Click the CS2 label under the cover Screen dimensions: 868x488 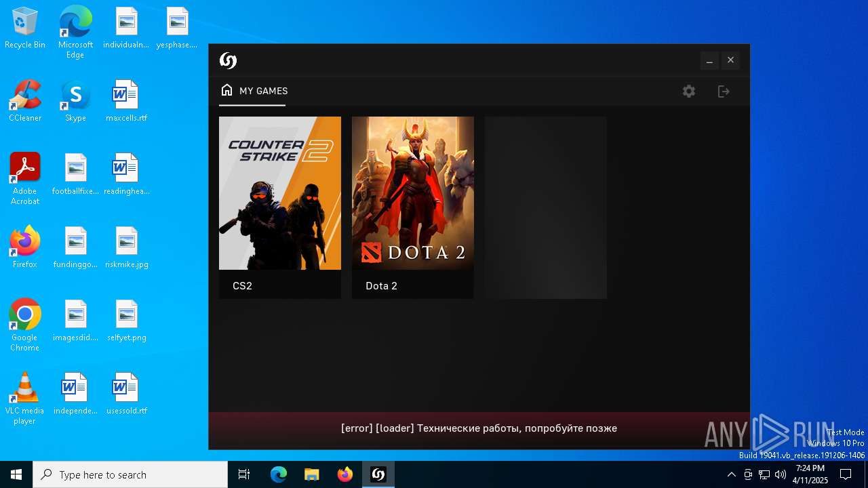pos(242,286)
